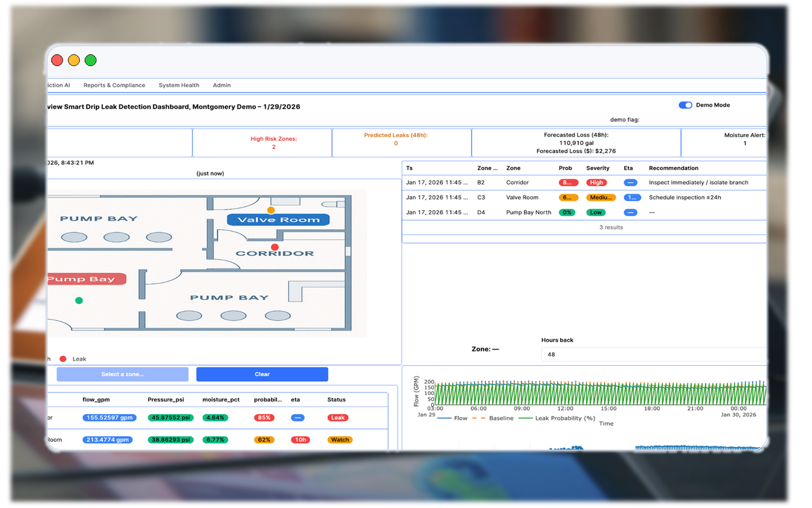Image resolution: width=812 pixels, height=508 pixels.
Task: Select the blue Valve Room map label
Action: (x=278, y=220)
